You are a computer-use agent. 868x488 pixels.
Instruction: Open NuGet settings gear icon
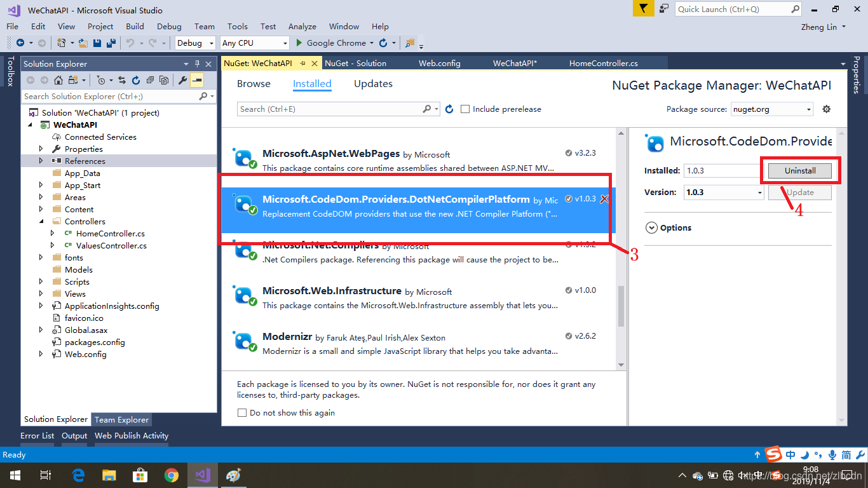(x=826, y=109)
